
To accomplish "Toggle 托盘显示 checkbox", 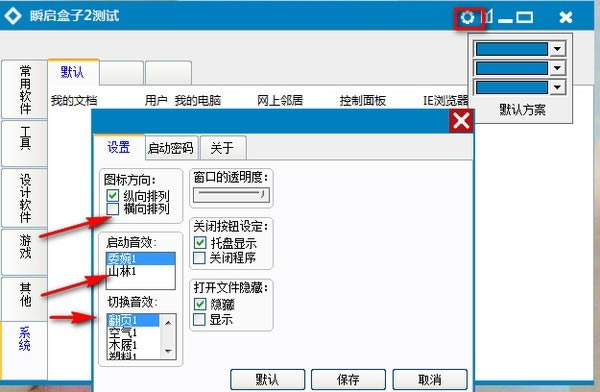I will pos(200,243).
